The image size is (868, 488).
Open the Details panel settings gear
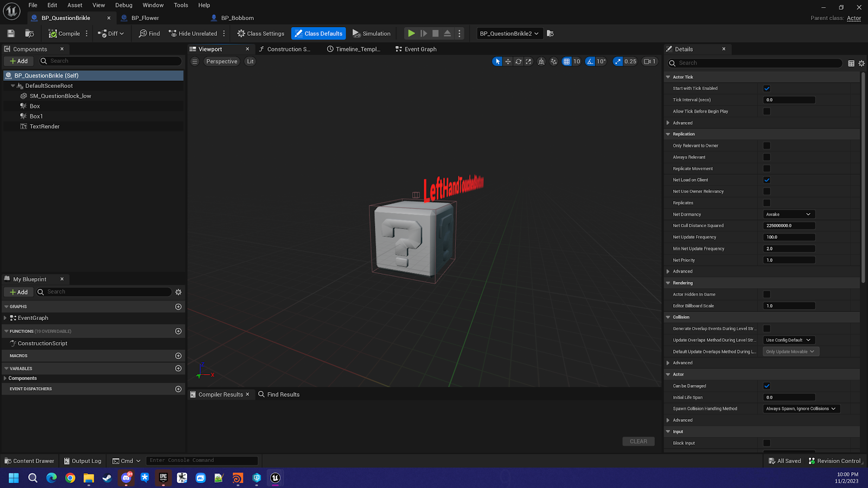(x=861, y=63)
